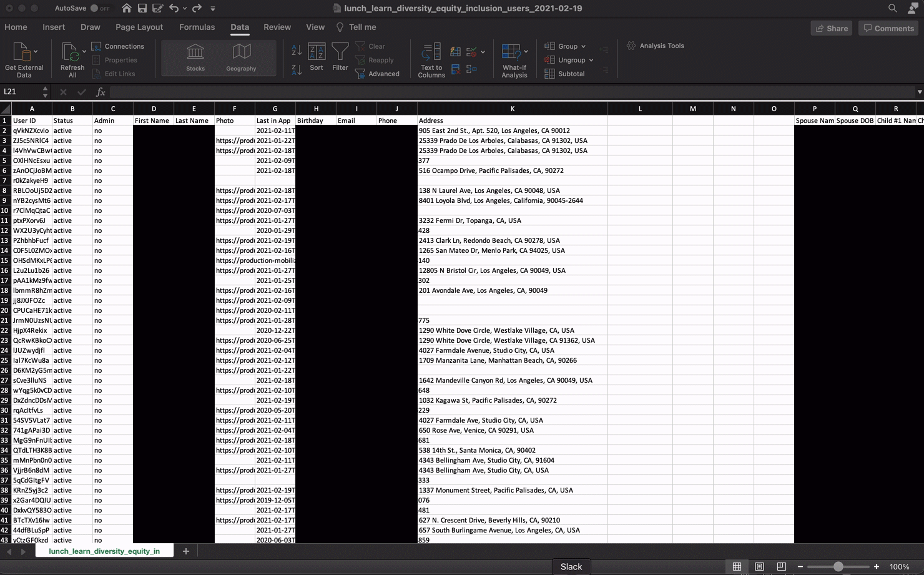Open Text to Columns wizard
Viewport: 924px width, 575px height.
click(x=431, y=61)
